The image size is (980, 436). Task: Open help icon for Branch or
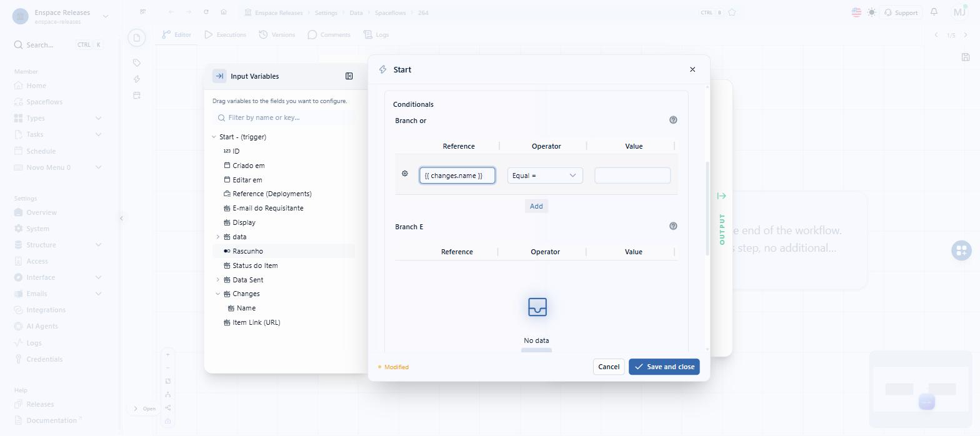[x=673, y=120]
